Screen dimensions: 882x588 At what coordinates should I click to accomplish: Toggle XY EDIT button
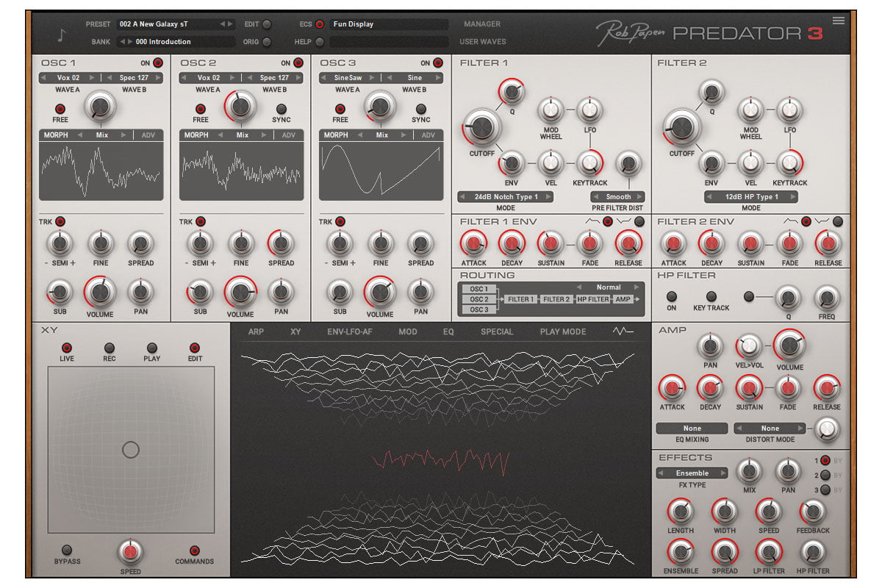pyautogui.click(x=195, y=348)
